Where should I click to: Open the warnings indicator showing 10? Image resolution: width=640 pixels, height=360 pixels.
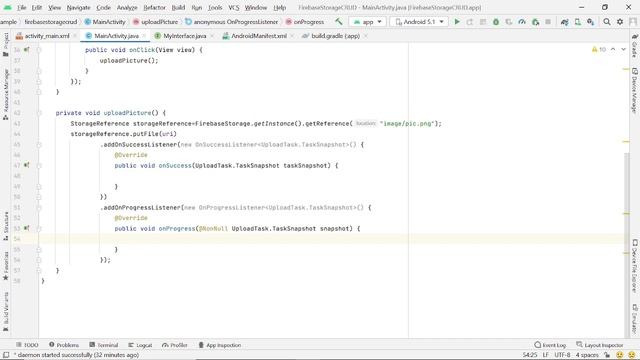click(599, 49)
